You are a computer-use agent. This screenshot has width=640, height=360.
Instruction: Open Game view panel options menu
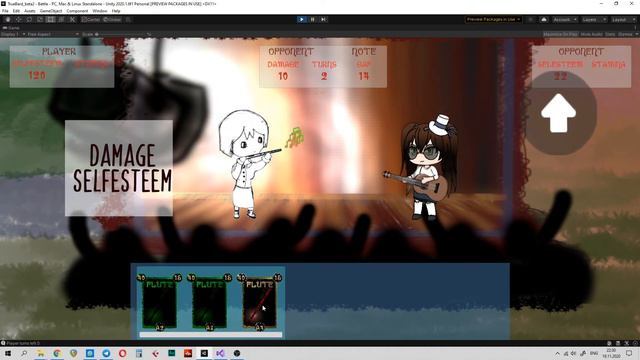pos(636,28)
